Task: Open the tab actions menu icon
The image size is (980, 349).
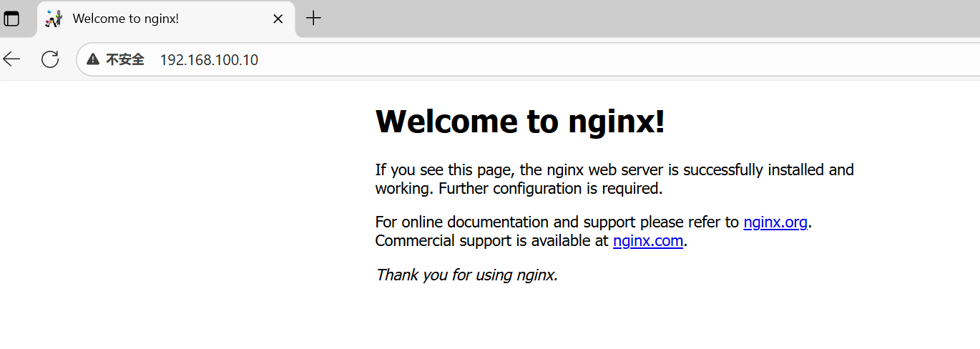Action: point(11,19)
